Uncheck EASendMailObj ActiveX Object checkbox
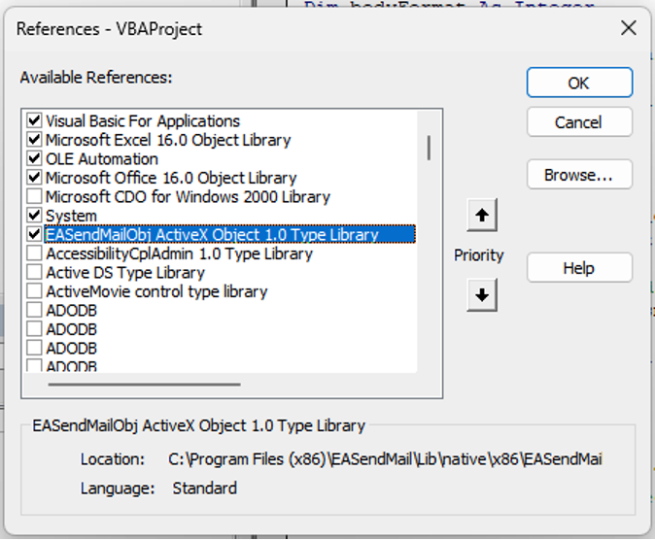 click(35, 235)
